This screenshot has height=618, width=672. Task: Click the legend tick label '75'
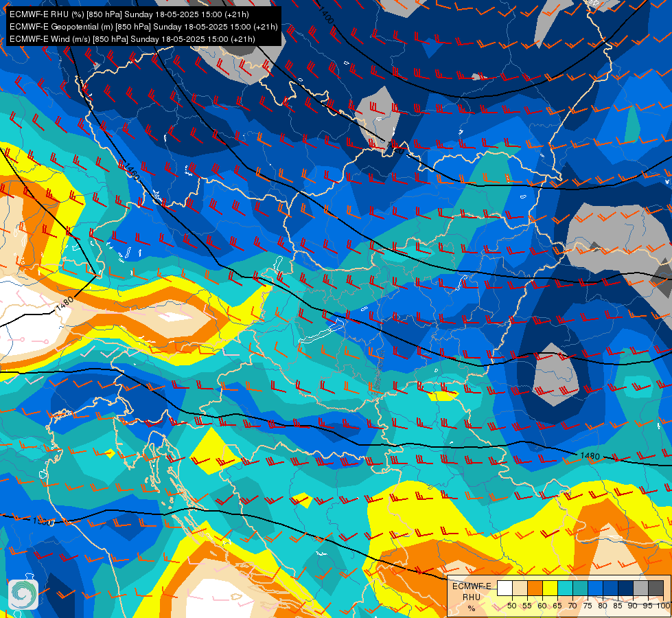click(588, 606)
